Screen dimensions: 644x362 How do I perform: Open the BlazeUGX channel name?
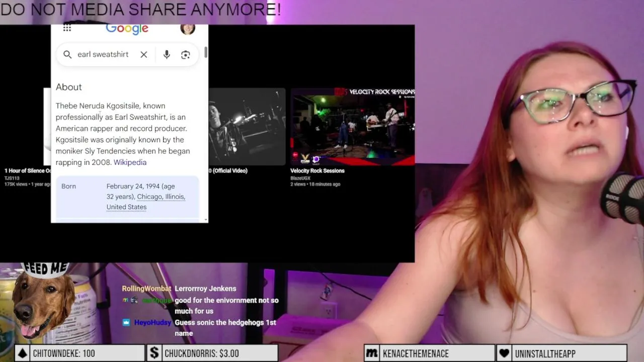[300, 178]
